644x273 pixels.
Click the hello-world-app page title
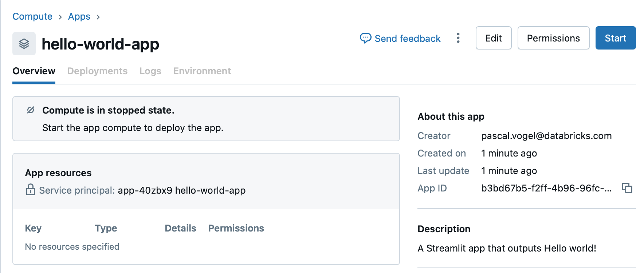(101, 44)
